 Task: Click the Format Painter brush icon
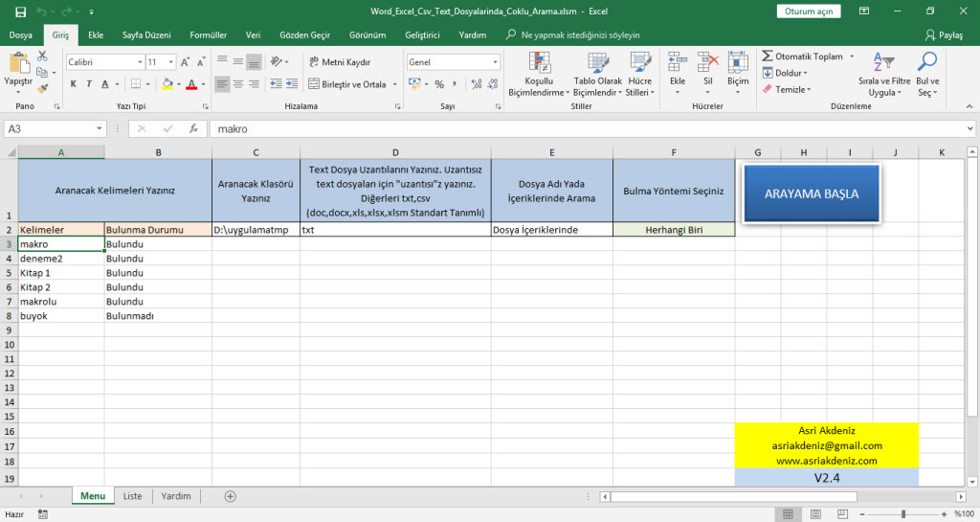[41, 86]
